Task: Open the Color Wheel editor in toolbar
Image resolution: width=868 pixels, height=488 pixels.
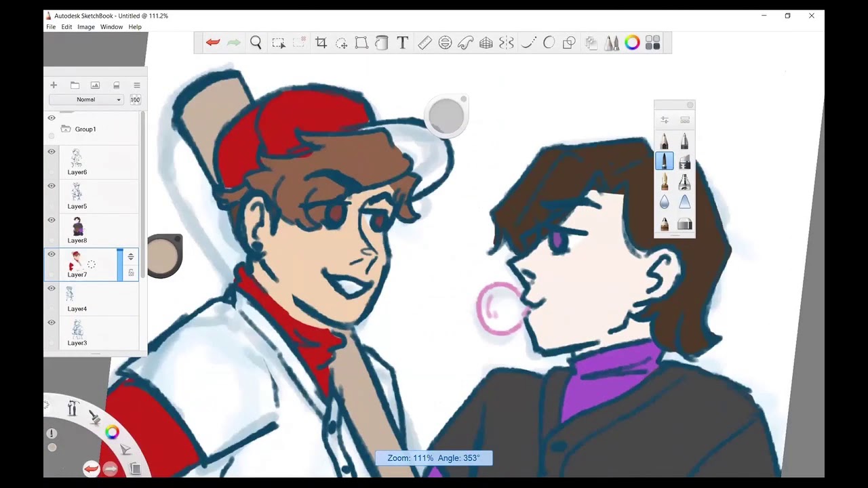Action: 632,43
